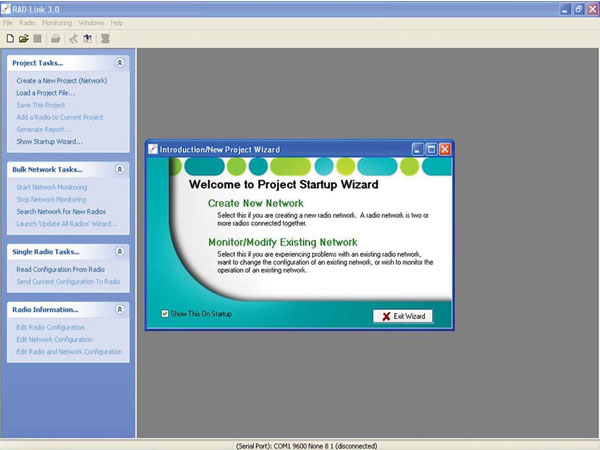
Task: Click Exit Wizard button
Action: [403, 316]
